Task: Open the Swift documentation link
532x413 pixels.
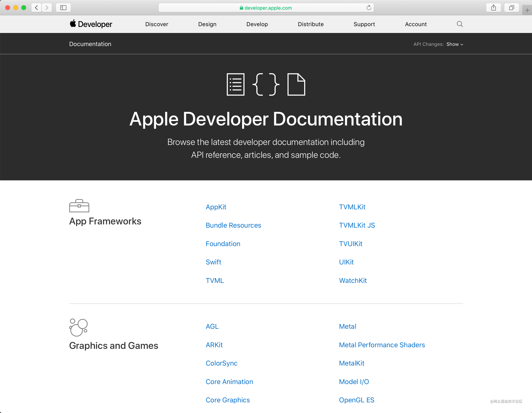Action: tap(213, 262)
